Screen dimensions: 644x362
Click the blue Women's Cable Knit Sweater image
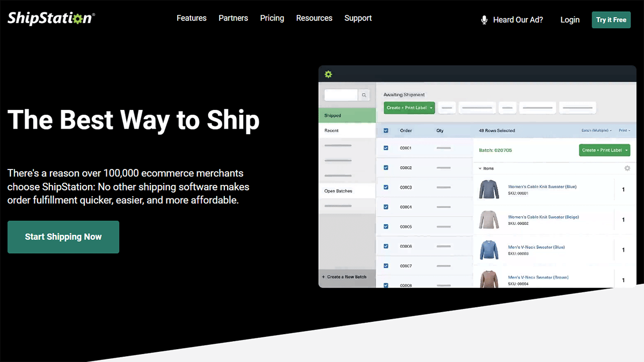[x=489, y=189]
